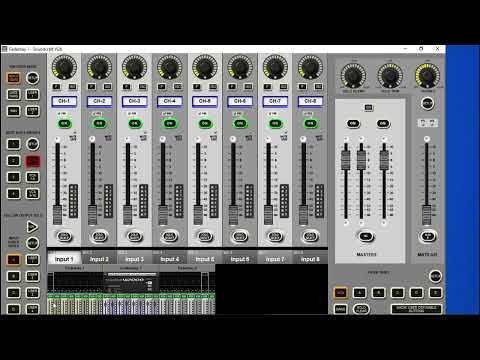
Task: Click the rotary encoder knob above CH-2
Action: [99, 67]
